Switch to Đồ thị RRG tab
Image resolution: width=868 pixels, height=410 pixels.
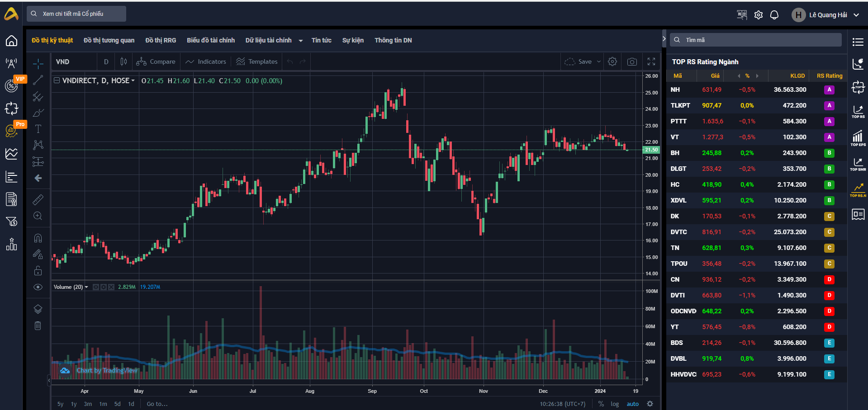pos(161,40)
